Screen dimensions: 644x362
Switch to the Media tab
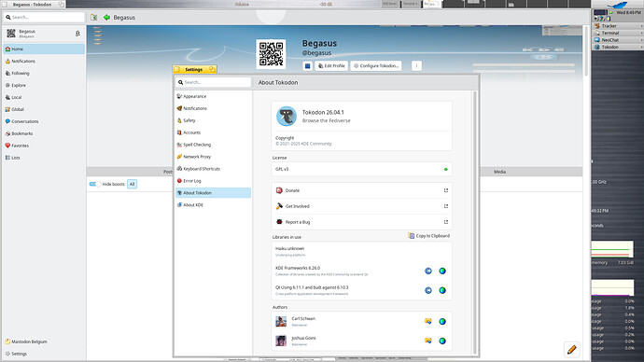pyautogui.click(x=499, y=172)
